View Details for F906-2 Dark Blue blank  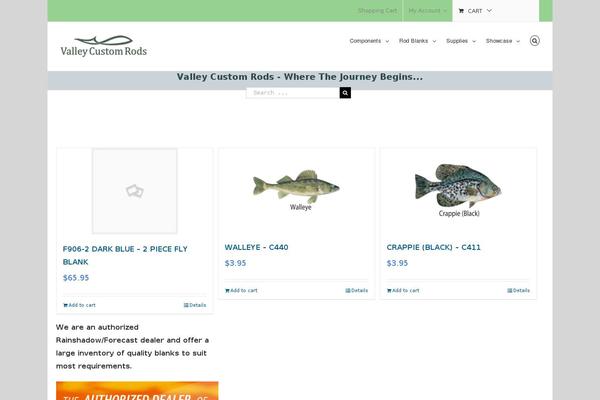(x=195, y=305)
